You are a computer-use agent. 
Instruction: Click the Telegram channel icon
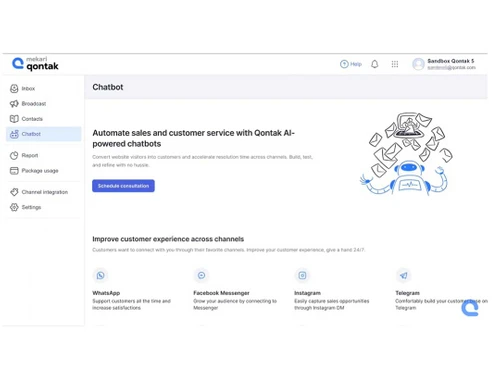pos(403,275)
